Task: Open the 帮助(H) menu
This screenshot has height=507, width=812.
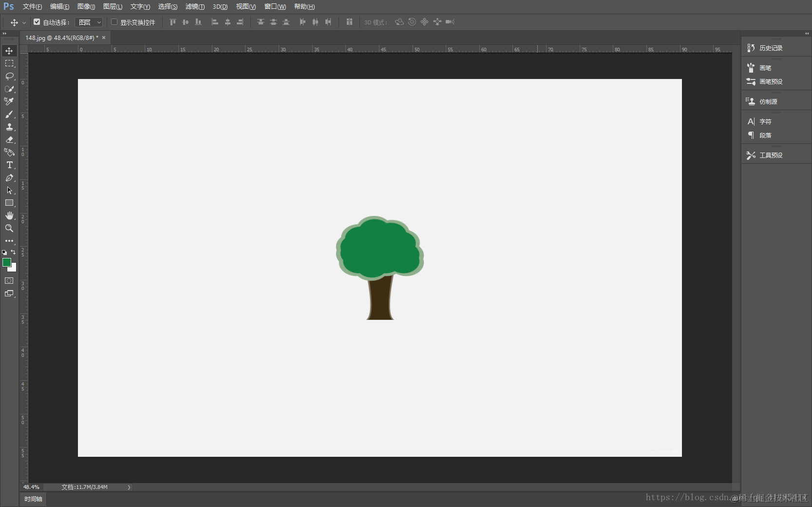Action: (x=304, y=7)
